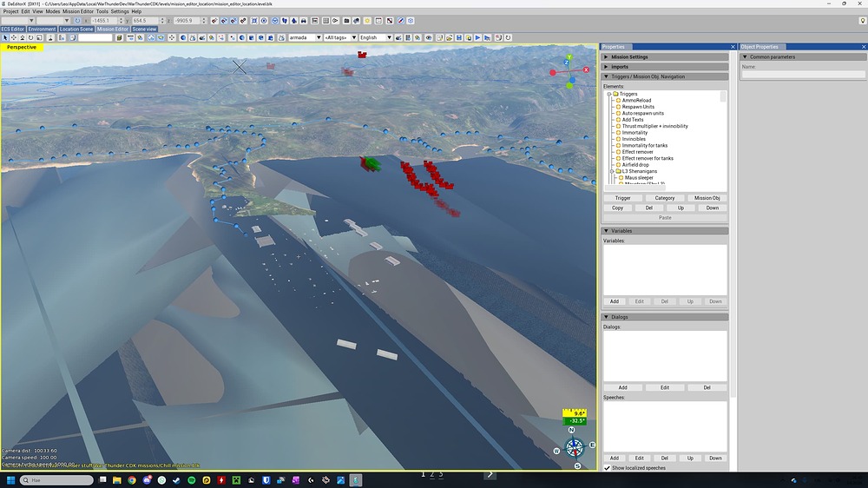Open Google Chrome from taskbar
Image resolution: width=868 pixels, height=488 pixels.
click(132, 479)
